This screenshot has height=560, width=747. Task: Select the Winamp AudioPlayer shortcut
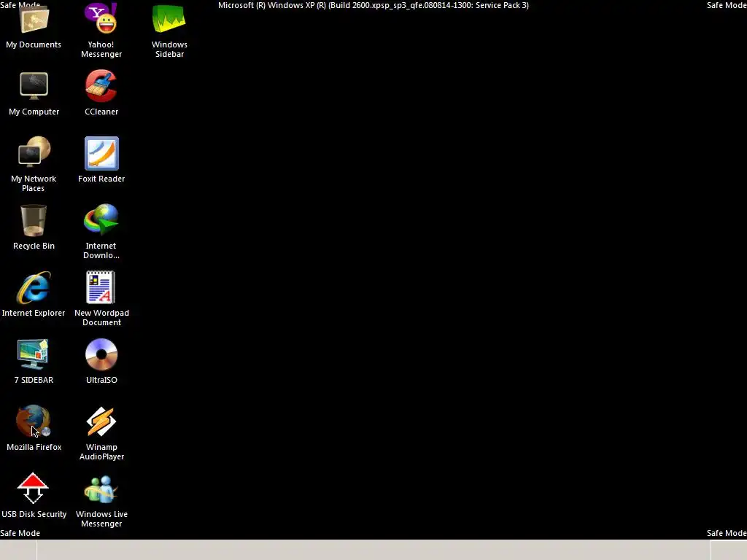click(101, 422)
